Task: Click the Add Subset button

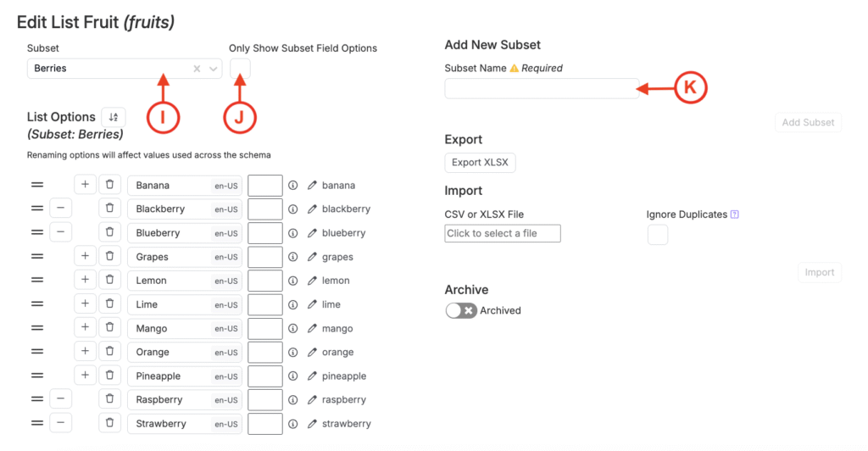Action: [x=808, y=122]
